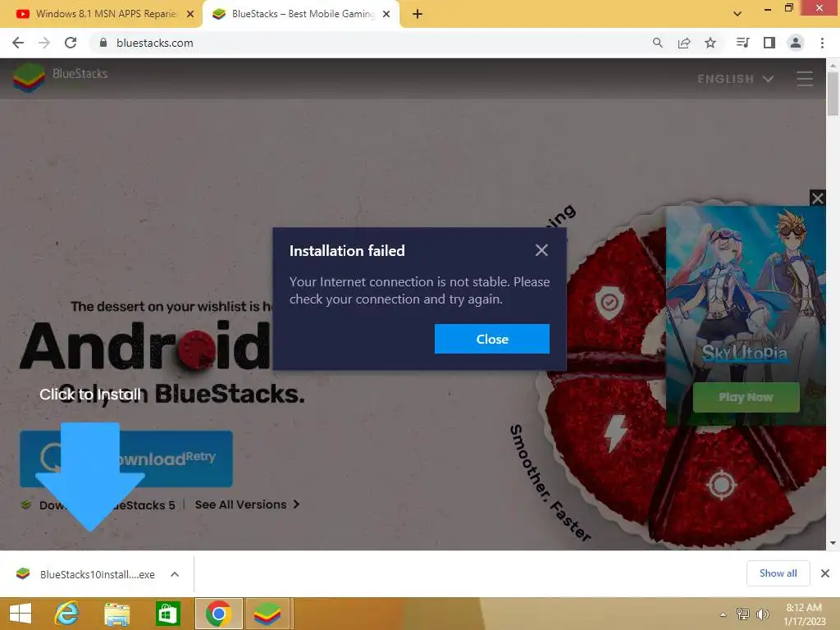Open the media control icon in toolbar
This screenshot has height=630, width=840.
coord(742,43)
